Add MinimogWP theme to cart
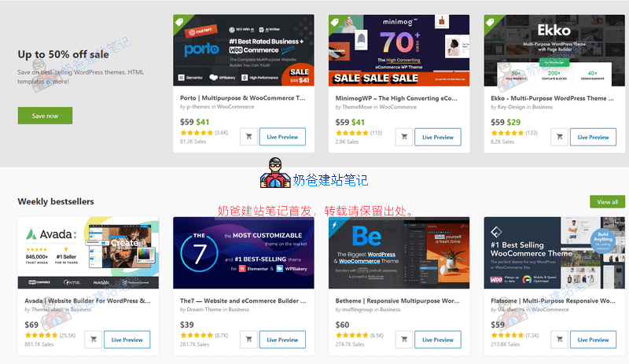 (404, 137)
